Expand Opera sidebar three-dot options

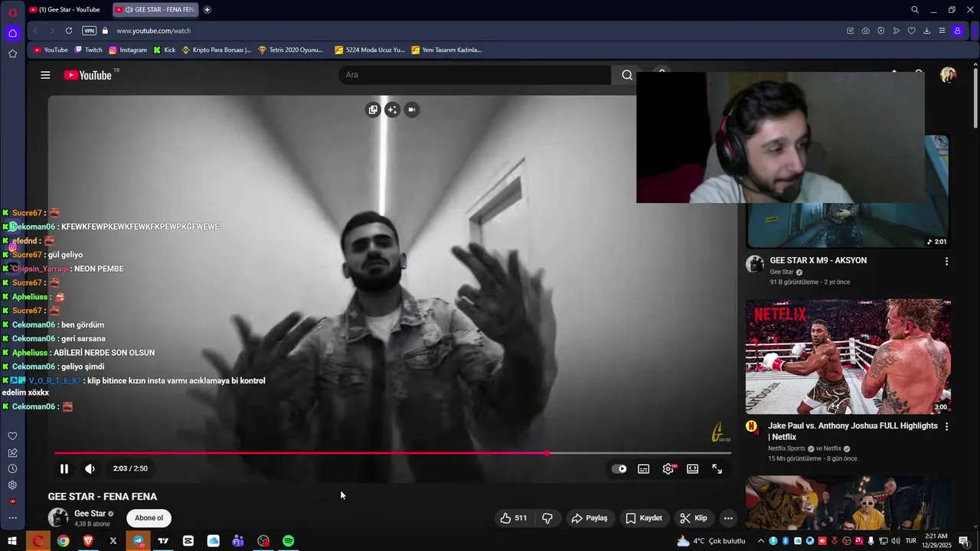12,518
